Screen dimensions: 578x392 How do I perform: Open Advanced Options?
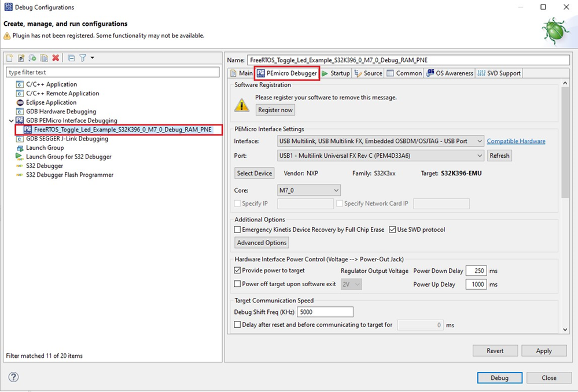(262, 242)
